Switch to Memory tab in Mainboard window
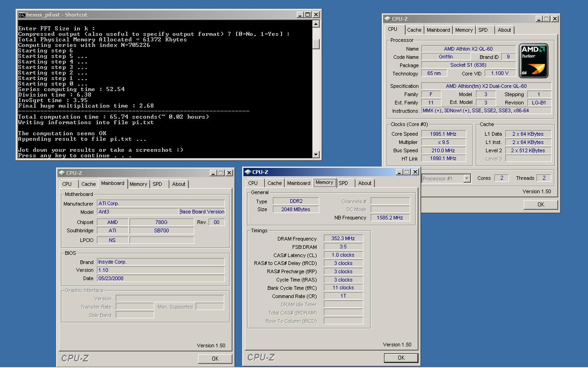 click(x=138, y=184)
